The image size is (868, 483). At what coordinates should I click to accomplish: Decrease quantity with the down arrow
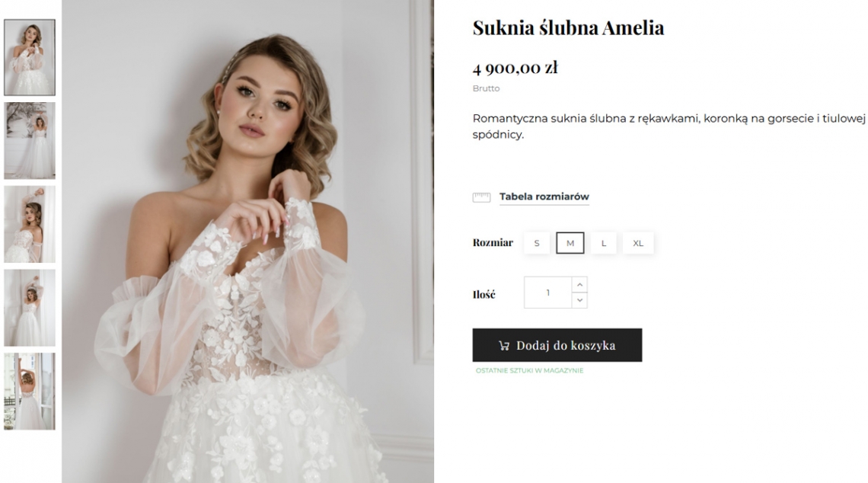coord(579,300)
